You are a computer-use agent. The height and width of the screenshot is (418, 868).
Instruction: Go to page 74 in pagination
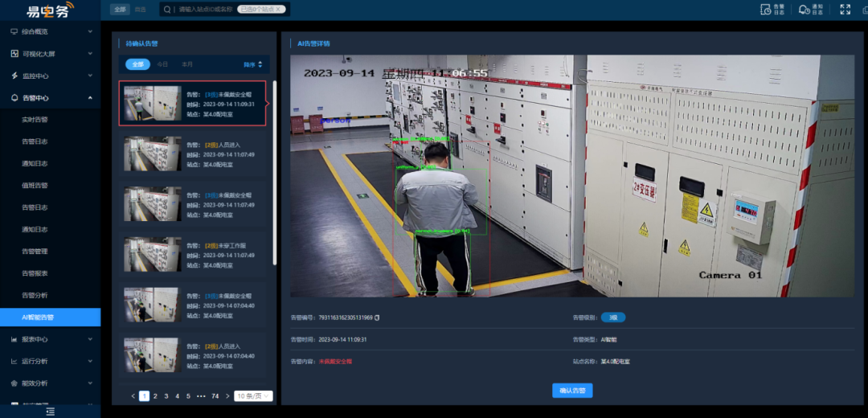click(215, 396)
